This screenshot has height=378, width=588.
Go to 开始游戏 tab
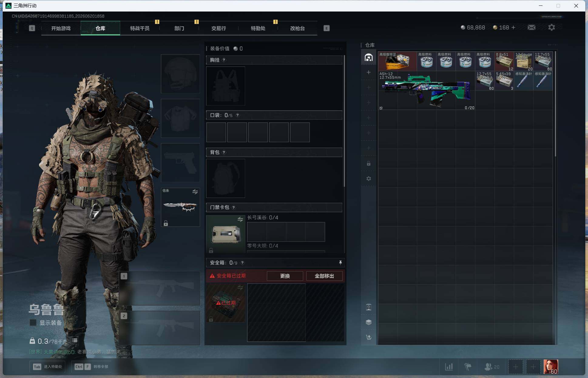point(61,28)
